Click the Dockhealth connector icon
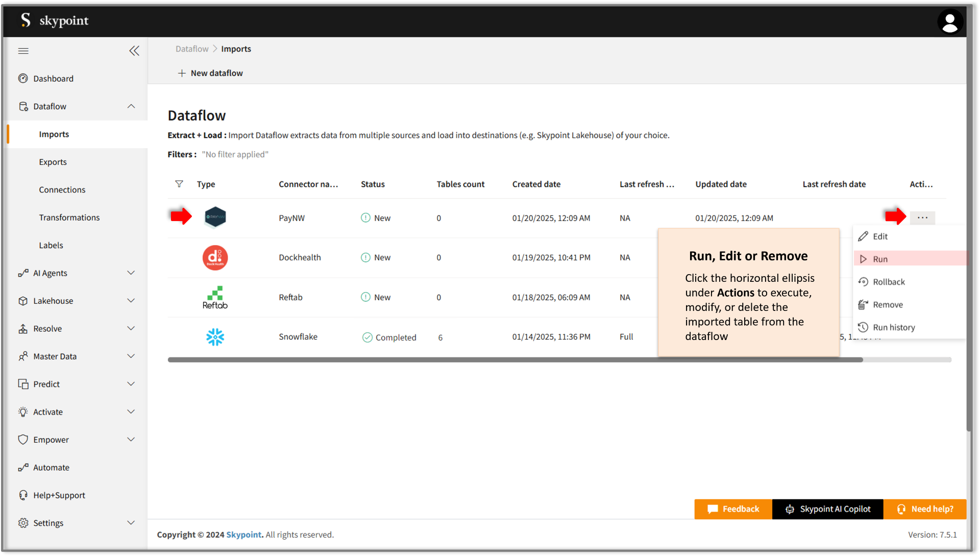980x556 pixels. [215, 257]
